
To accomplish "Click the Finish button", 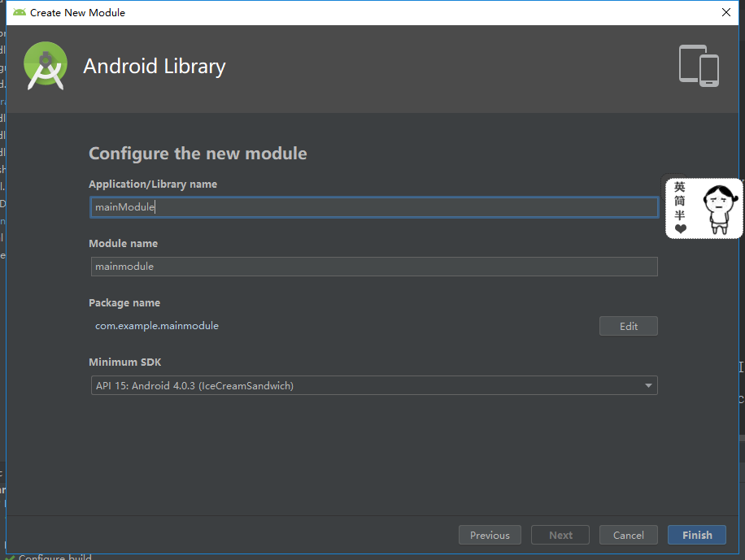I will (696, 535).
